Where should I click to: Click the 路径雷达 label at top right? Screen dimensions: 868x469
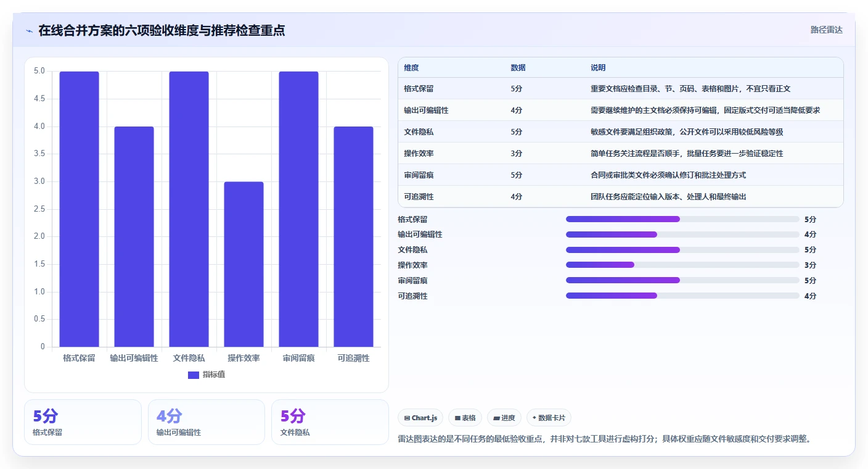[x=826, y=30]
